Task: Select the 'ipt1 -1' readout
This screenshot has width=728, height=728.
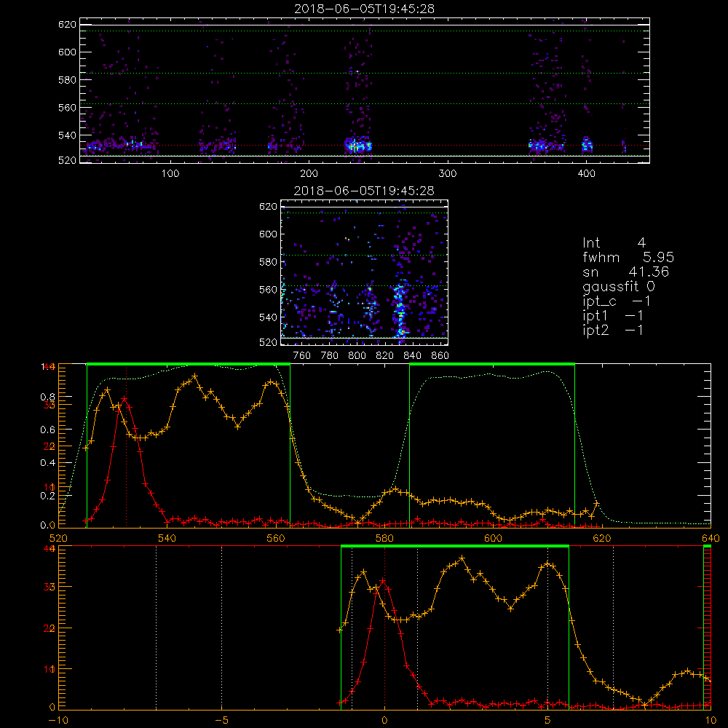Action: [x=613, y=316]
